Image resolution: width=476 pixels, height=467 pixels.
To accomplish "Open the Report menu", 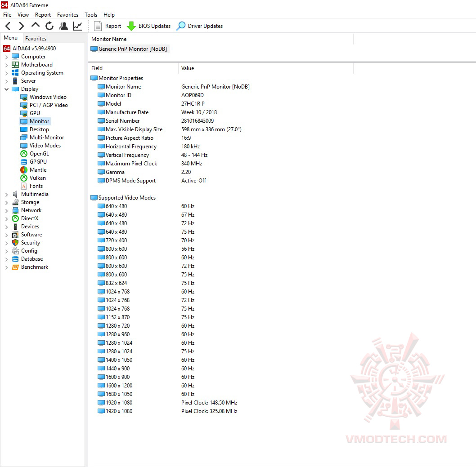I will coord(43,15).
